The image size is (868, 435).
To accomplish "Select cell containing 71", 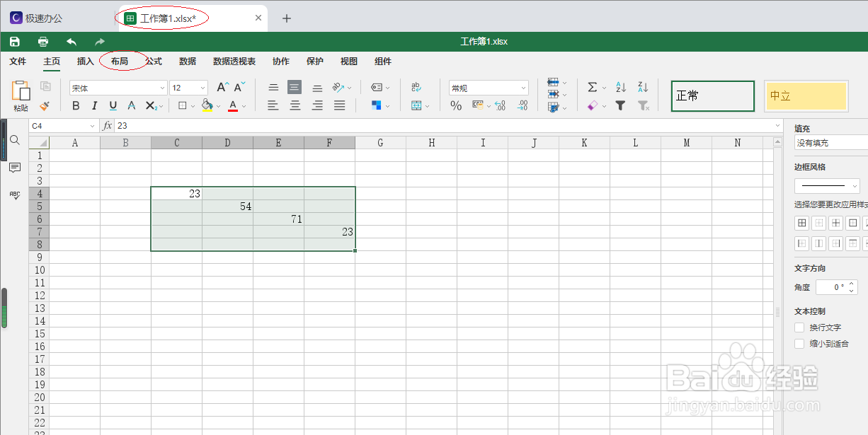I will coord(279,219).
